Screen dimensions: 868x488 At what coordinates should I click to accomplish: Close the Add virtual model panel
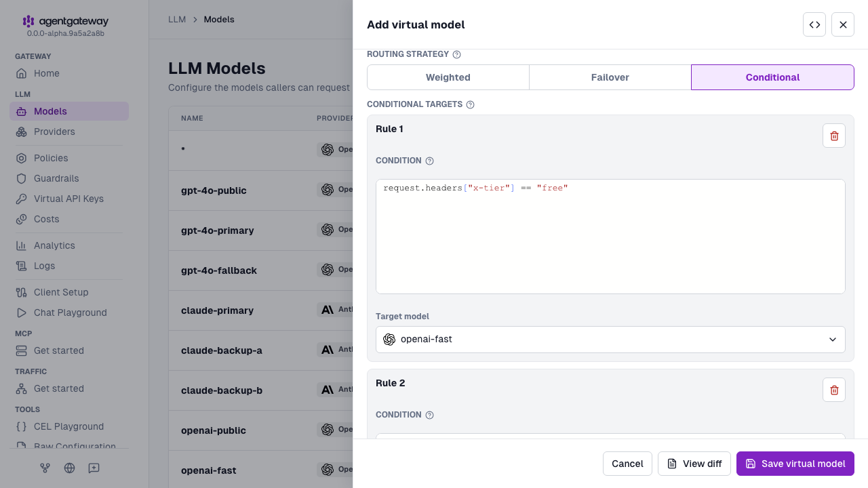coord(843,24)
